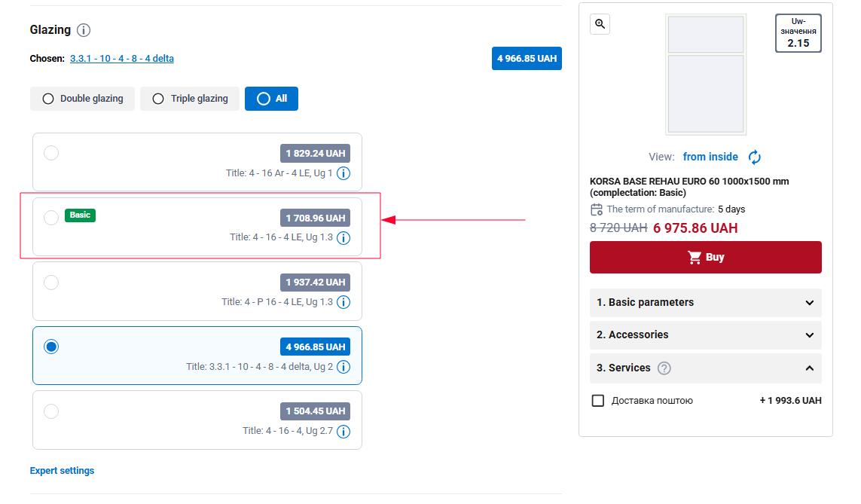Click the rotate view icon beside 'from inside'
The height and width of the screenshot is (504, 861).
pyautogui.click(x=754, y=157)
